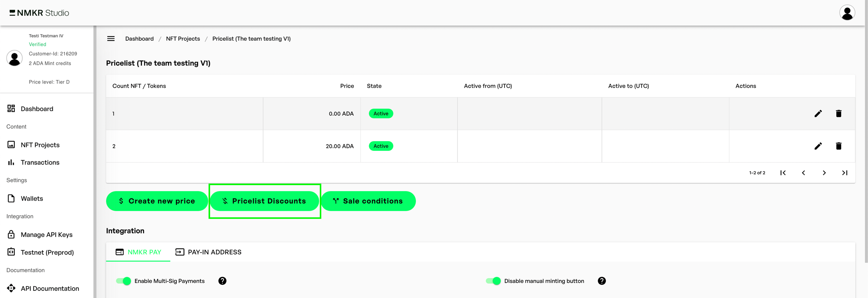Edit the 20.00 ADA price entry
The width and height of the screenshot is (868, 298).
coord(818,146)
